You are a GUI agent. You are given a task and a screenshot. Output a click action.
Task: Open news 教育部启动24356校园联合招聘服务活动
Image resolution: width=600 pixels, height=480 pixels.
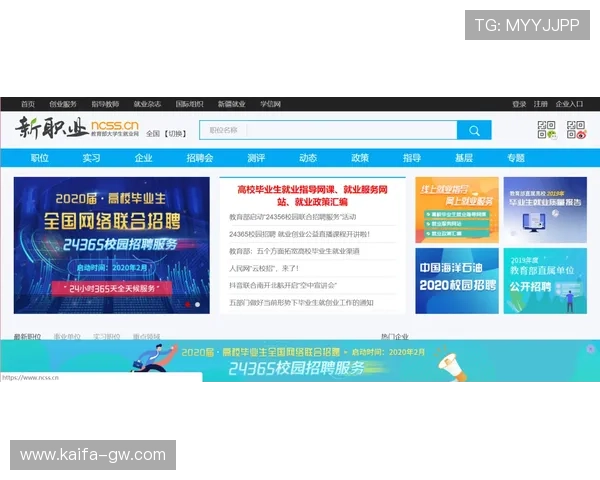point(293,217)
